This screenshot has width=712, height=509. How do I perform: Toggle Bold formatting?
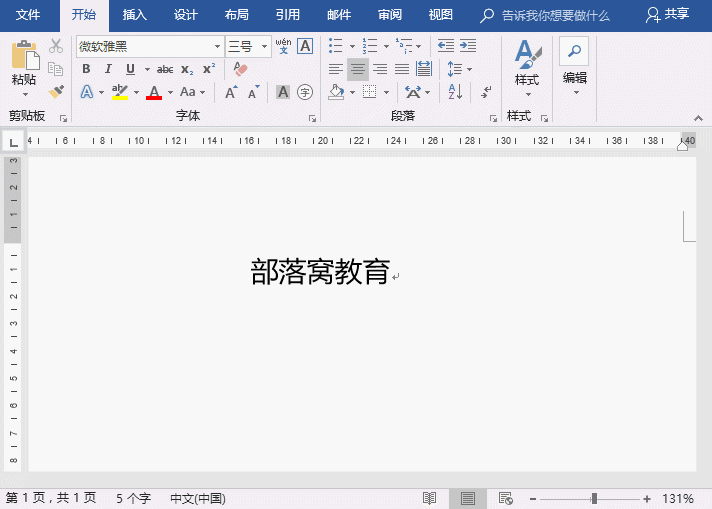86,69
